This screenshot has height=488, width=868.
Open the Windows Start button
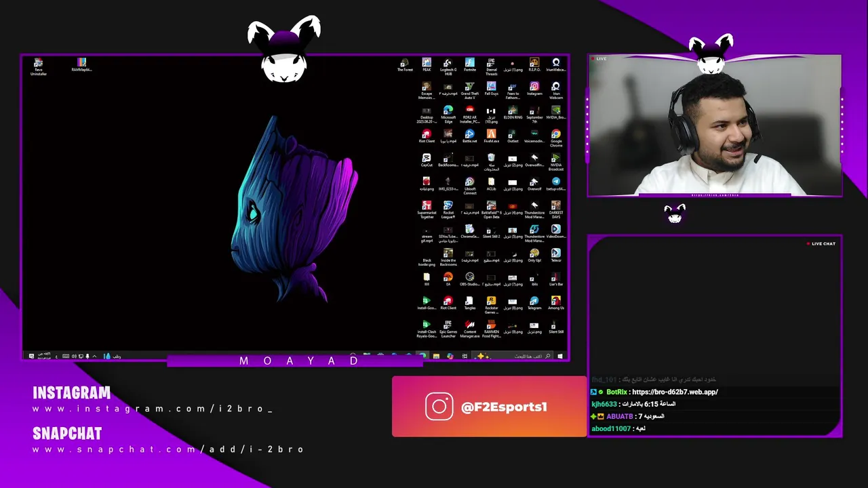coord(560,356)
